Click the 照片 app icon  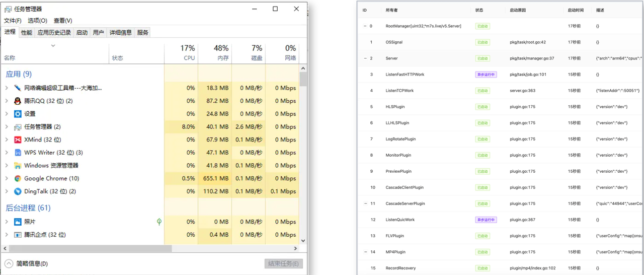pos(18,222)
